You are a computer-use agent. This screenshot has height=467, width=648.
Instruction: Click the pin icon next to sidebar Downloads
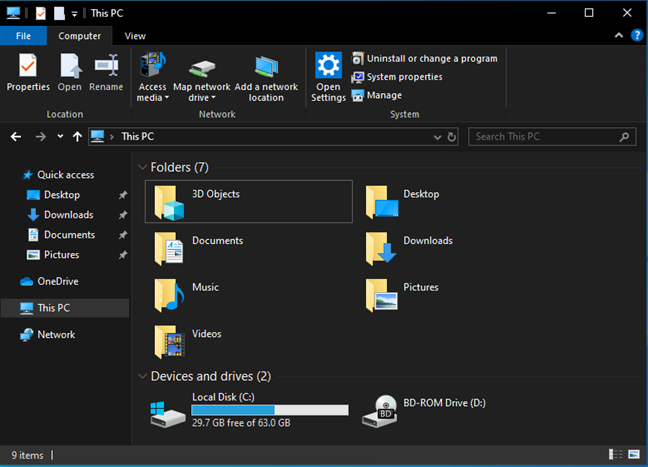tap(123, 215)
